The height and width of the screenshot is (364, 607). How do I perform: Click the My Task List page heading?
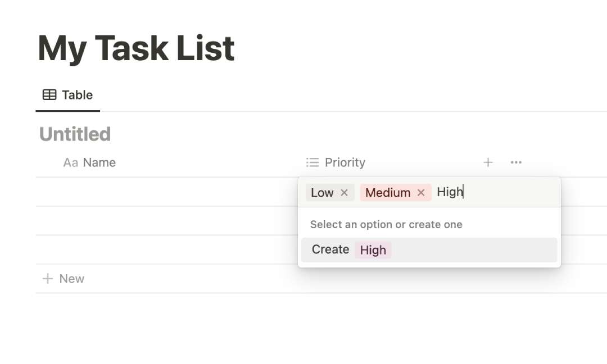[x=135, y=48]
